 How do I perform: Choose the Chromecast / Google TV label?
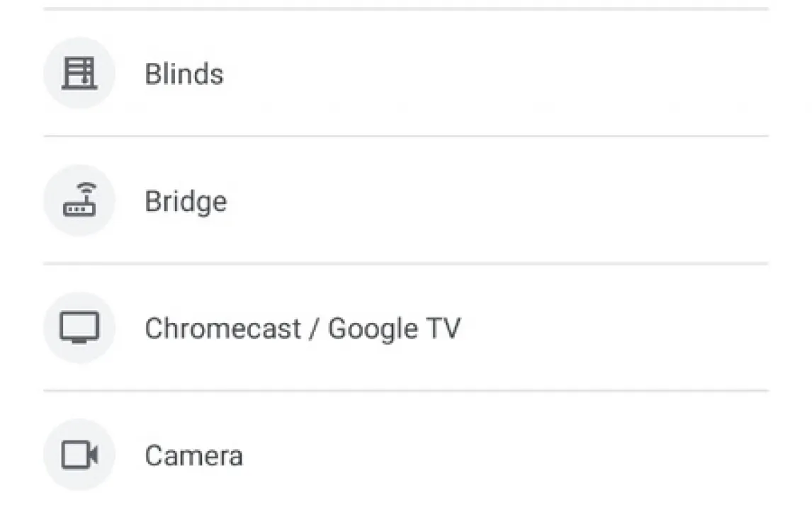tap(303, 329)
